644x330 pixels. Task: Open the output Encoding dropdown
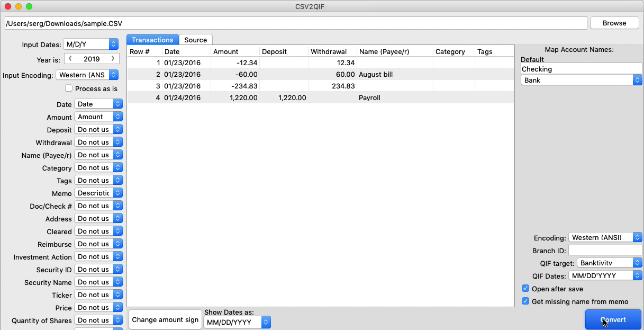point(605,237)
